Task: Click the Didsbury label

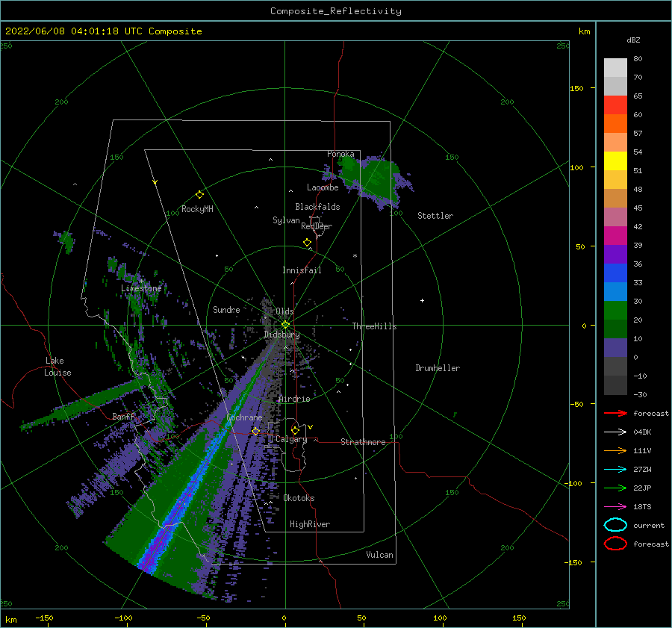Action: tap(282, 335)
